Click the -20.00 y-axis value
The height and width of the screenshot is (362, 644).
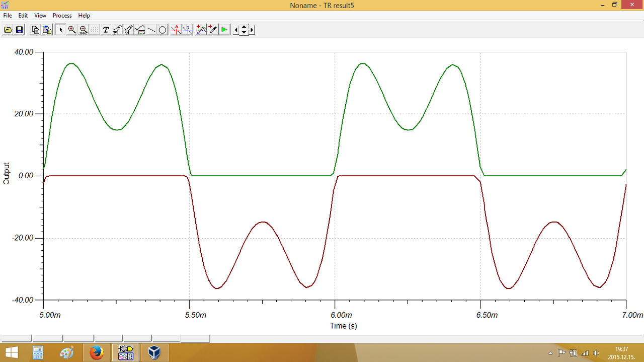pyautogui.click(x=23, y=238)
